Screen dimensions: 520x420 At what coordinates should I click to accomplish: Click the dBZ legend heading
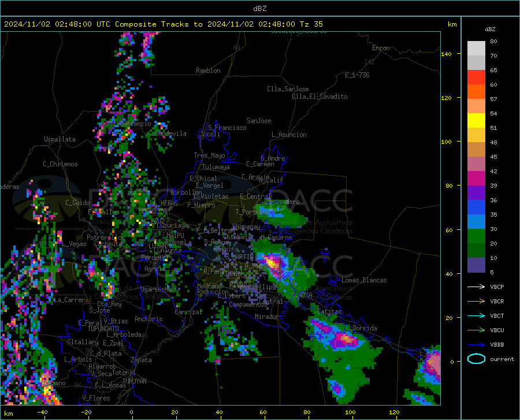490,29
